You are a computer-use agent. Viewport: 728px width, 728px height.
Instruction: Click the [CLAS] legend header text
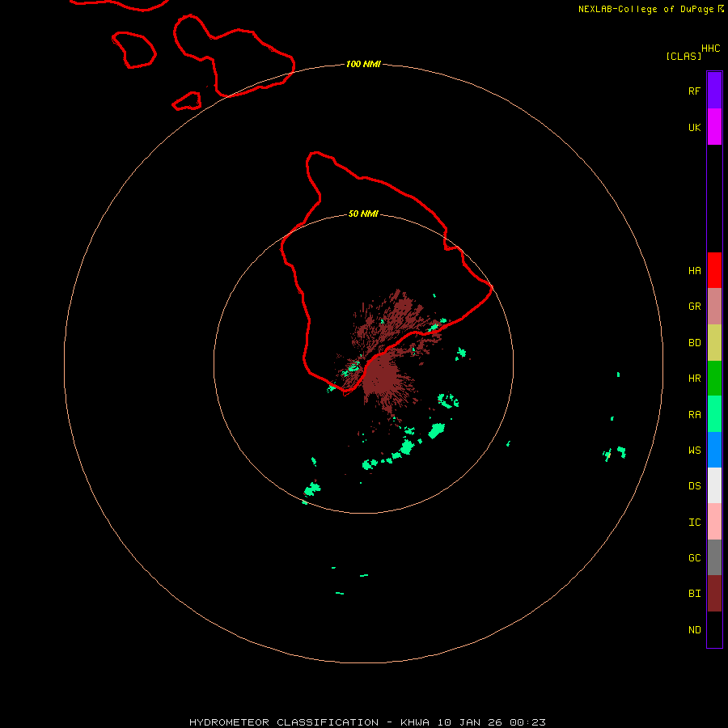point(684,56)
